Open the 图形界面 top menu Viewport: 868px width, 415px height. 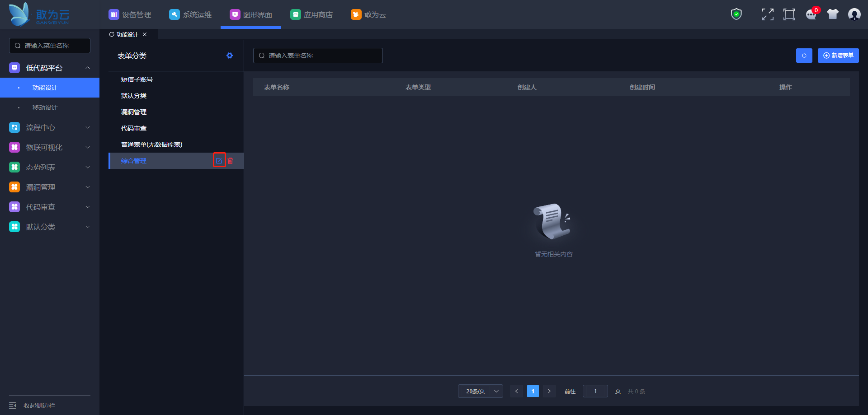(251, 14)
